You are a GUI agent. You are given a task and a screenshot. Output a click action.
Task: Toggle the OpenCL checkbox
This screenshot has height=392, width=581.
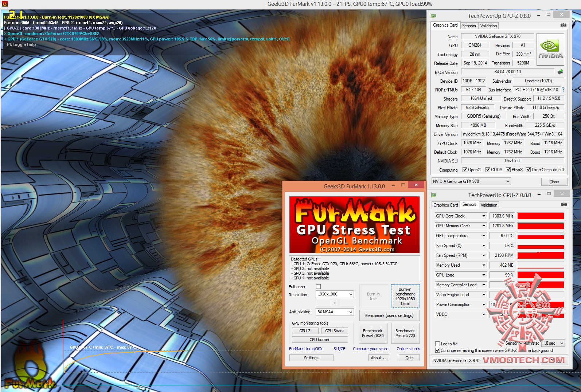tap(465, 170)
